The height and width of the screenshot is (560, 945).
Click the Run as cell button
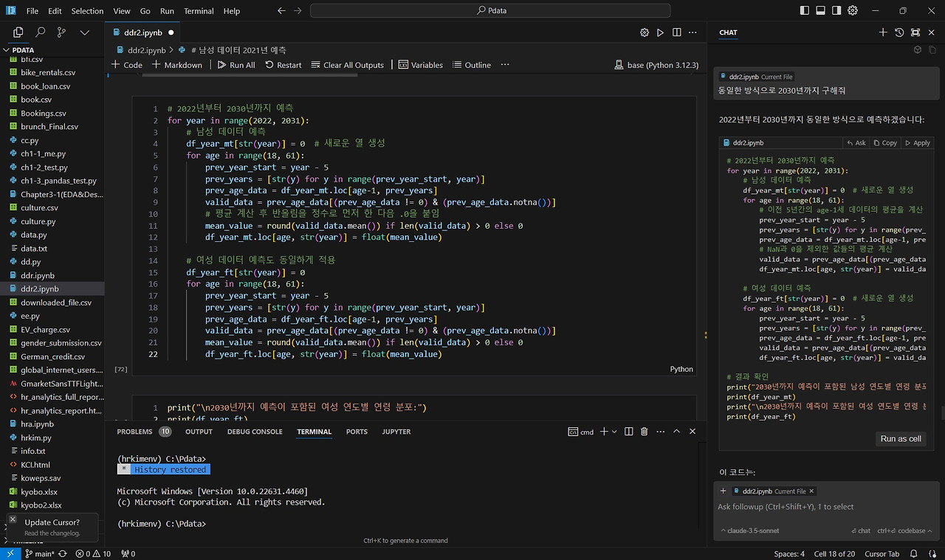point(900,438)
